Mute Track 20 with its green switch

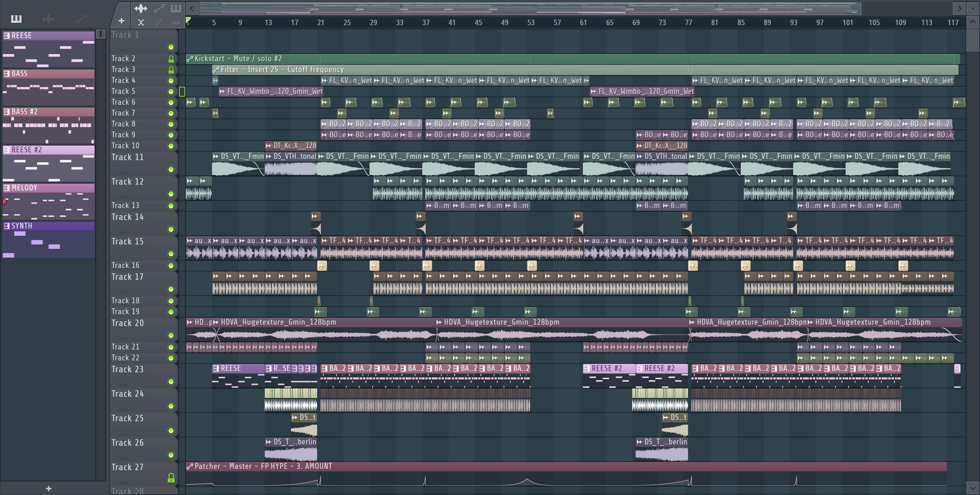[x=171, y=335]
